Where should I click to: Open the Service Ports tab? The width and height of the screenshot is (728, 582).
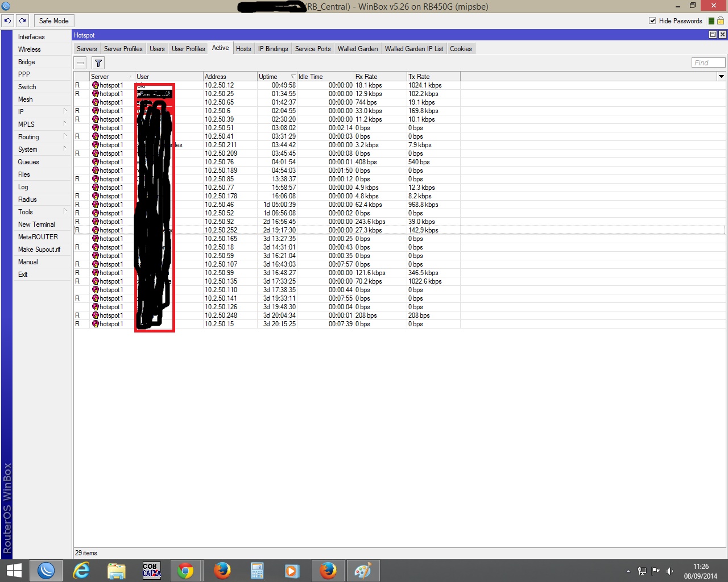point(313,49)
